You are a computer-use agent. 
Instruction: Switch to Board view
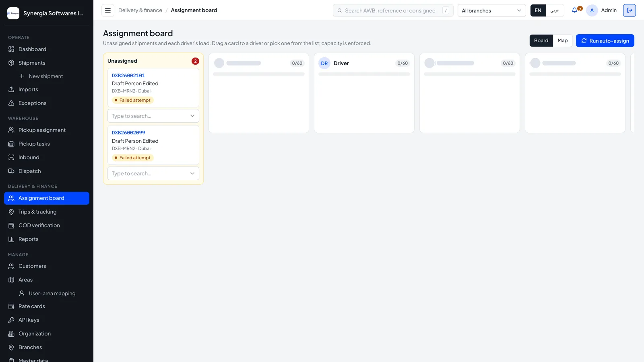541,41
